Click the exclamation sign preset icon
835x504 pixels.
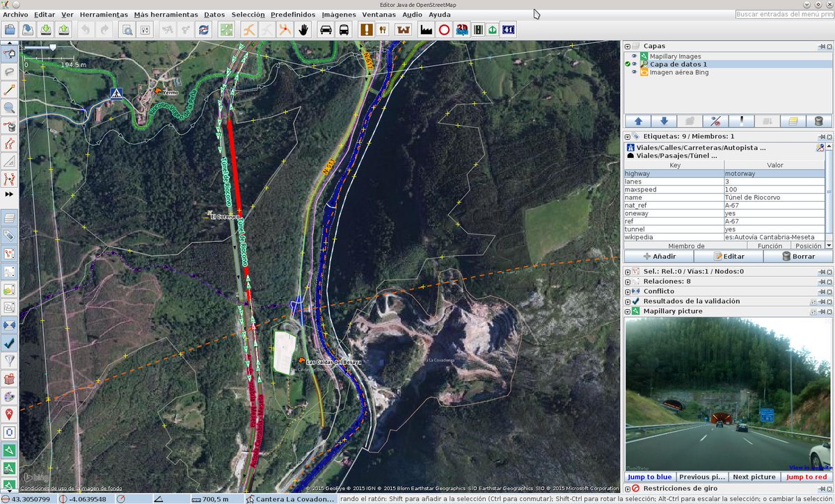366,30
